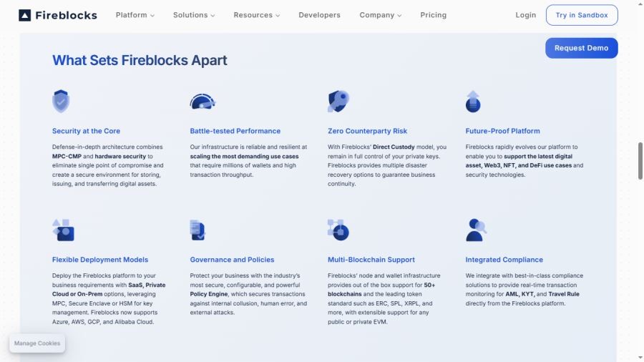
Task: Go to the Developers page
Action: (x=320, y=15)
